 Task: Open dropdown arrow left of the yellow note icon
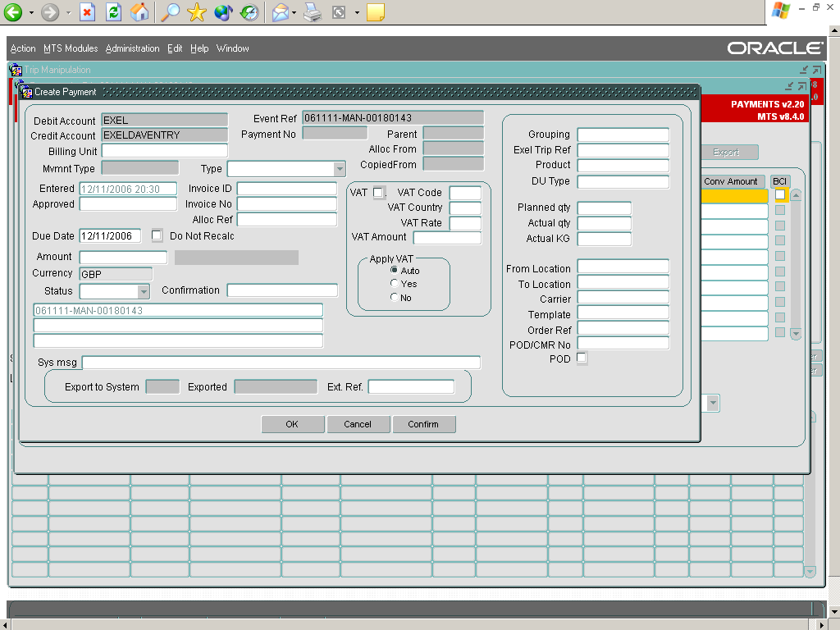[x=357, y=12]
